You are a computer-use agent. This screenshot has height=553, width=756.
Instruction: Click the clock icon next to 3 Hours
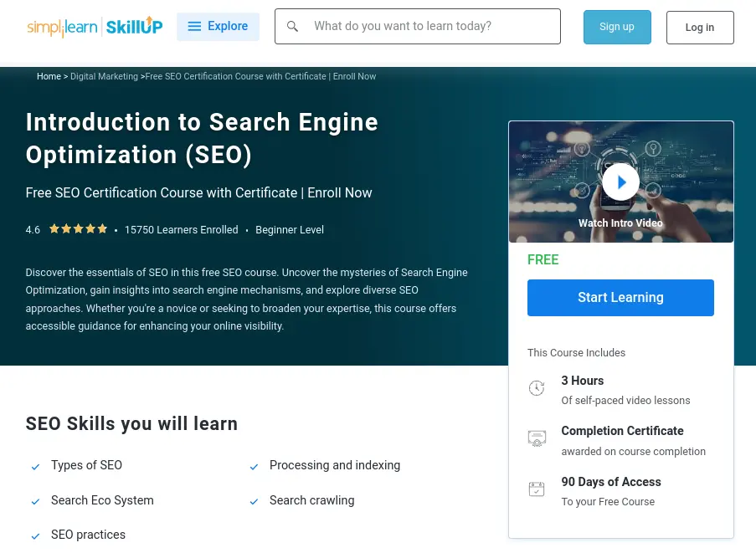537,387
